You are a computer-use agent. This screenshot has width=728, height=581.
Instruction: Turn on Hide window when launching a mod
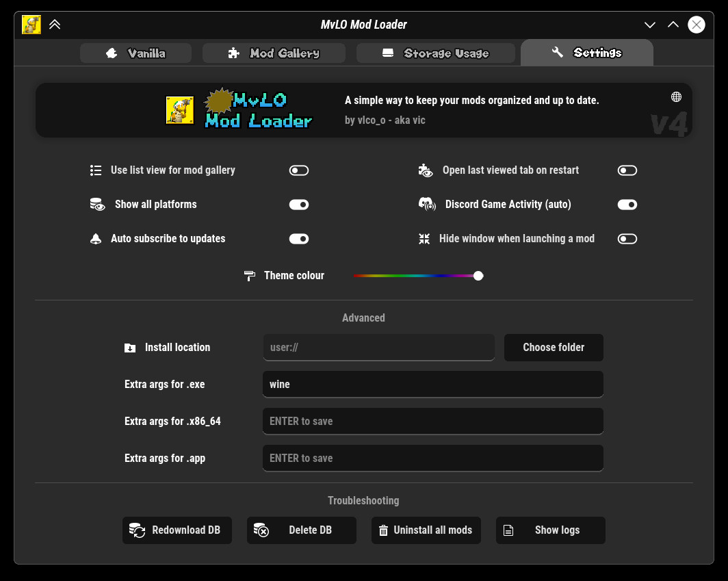click(x=627, y=239)
